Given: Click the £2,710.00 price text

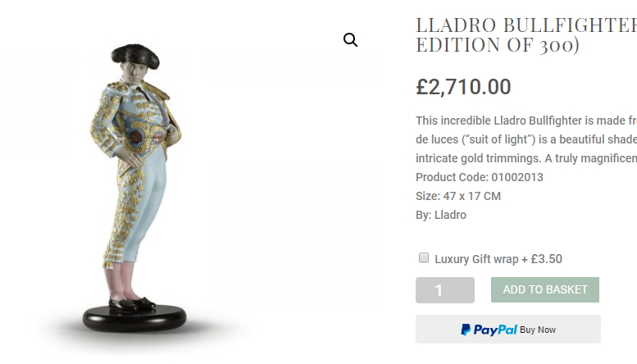Looking at the screenshot, I should click(x=463, y=87).
